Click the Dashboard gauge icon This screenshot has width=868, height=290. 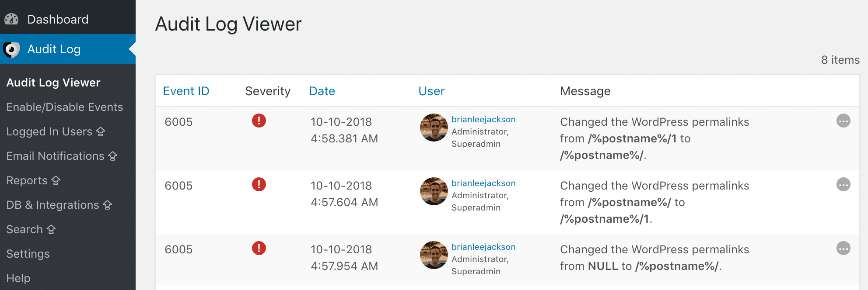(11, 19)
